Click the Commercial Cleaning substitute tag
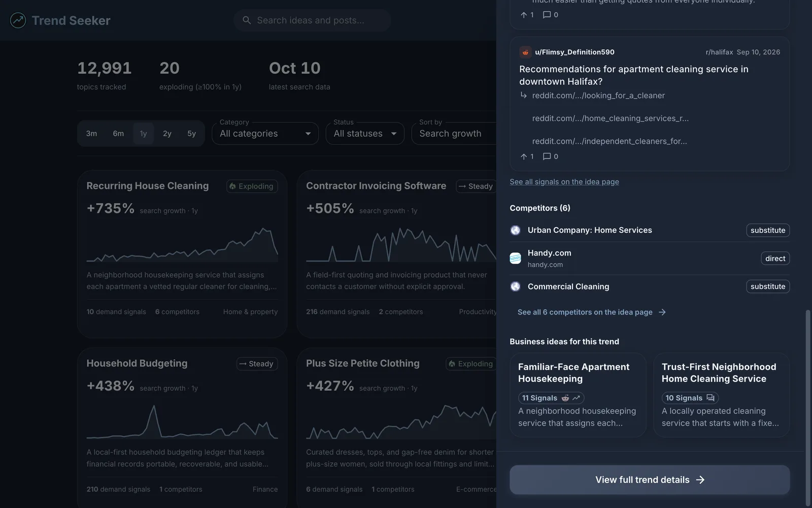Viewport: 812px width, 508px height. click(x=768, y=287)
